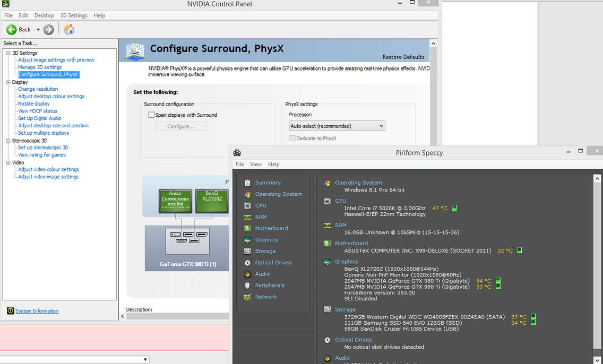Image resolution: width=603 pixels, height=364 pixels.
Task: Toggle the Dedicate to PhysX checkbox
Action: [x=292, y=138]
